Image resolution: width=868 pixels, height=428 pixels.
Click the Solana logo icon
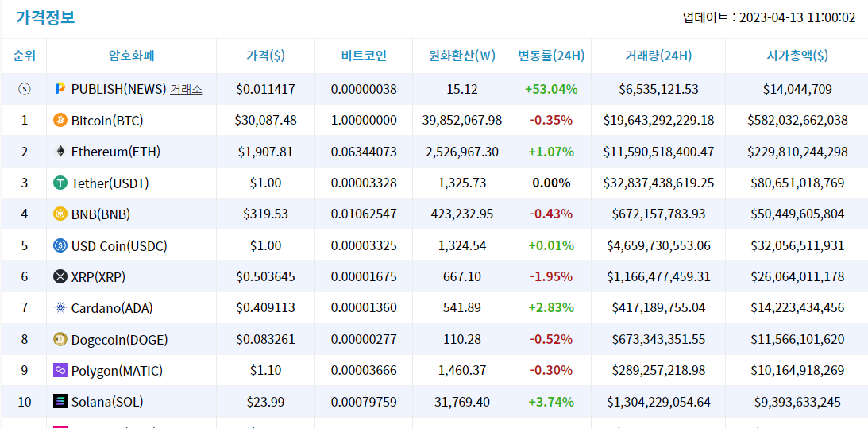tap(60, 402)
